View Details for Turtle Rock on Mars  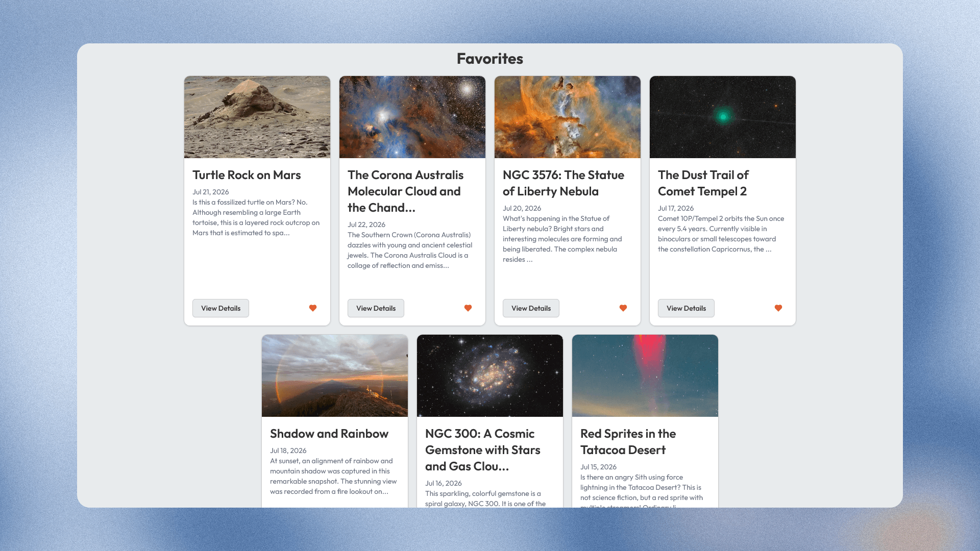click(x=220, y=308)
